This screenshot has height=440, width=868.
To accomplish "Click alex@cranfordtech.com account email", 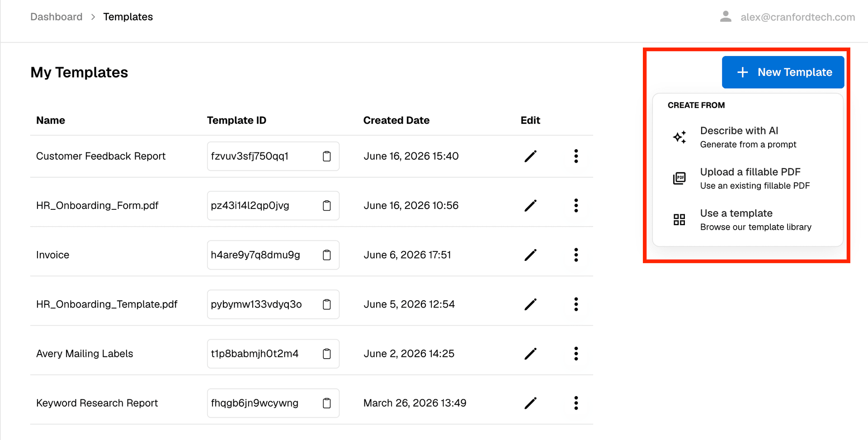I will click(797, 17).
